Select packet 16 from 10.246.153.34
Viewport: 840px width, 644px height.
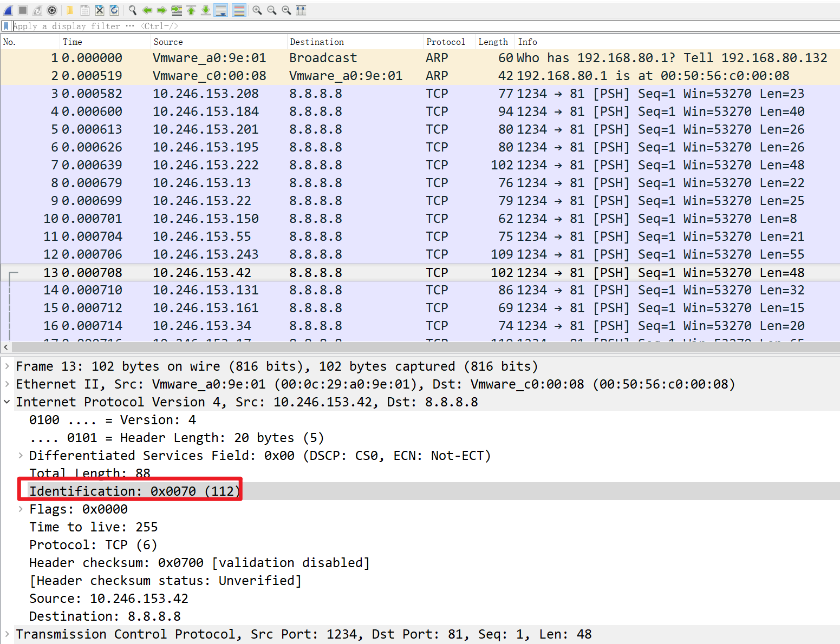pyautogui.click(x=420, y=326)
